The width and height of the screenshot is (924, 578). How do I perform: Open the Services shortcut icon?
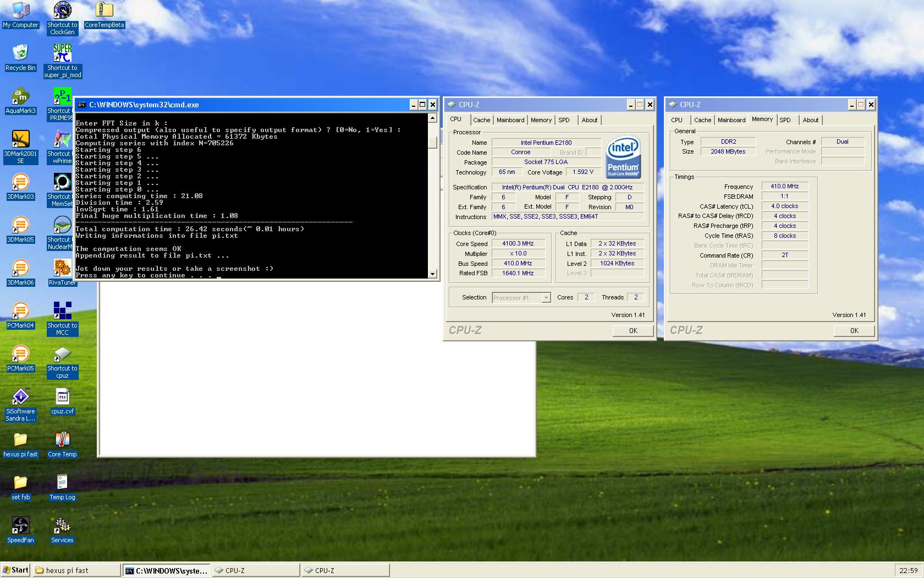point(62,530)
